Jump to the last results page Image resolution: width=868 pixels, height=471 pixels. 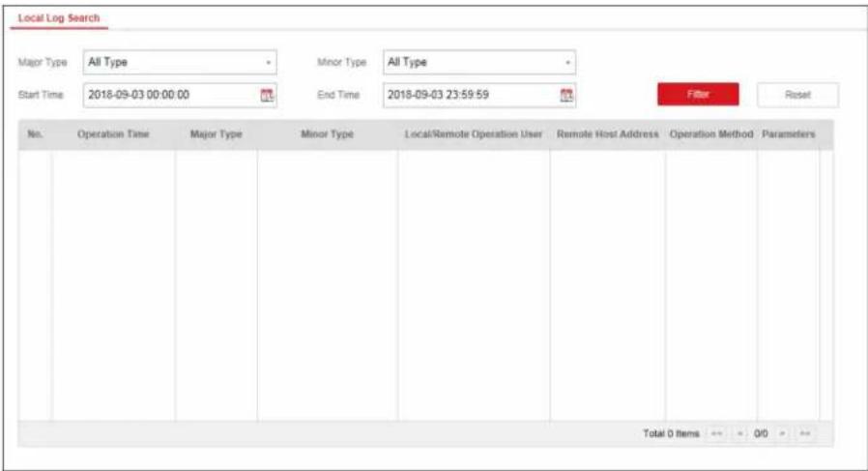[805, 433]
